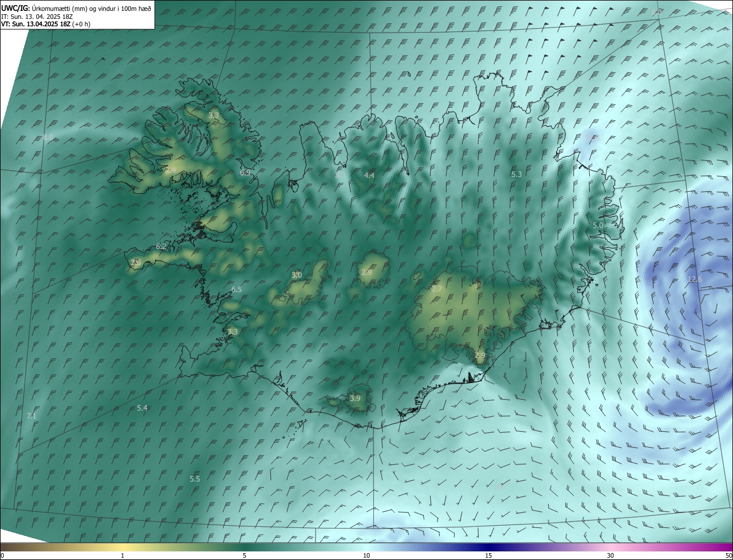Click the 2.7 value on the large glacier

pyautogui.click(x=436, y=289)
